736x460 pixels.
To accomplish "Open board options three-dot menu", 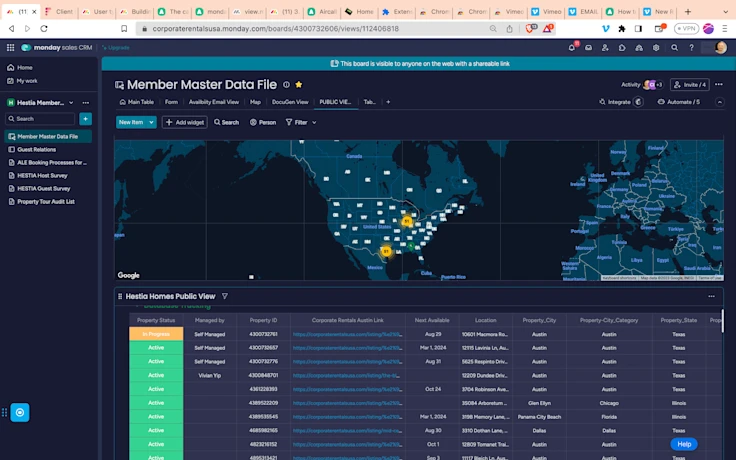I will click(719, 84).
